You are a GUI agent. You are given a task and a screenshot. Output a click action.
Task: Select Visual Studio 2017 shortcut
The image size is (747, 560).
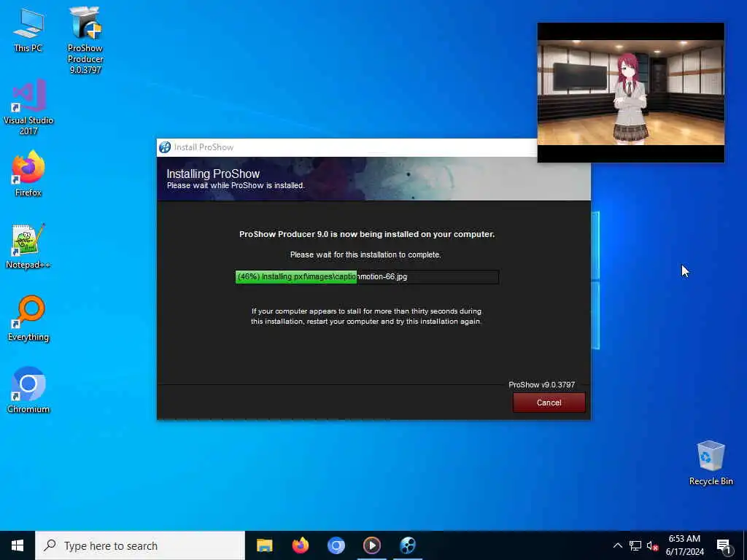(28, 108)
